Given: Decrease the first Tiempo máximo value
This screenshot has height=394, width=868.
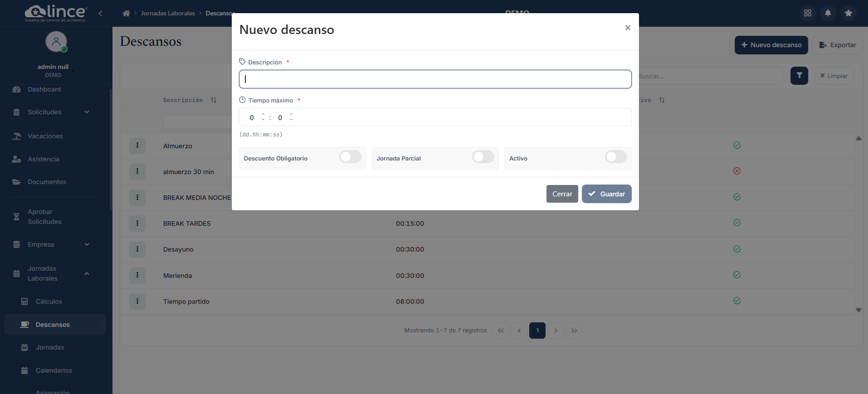Looking at the screenshot, I should coord(263,120).
